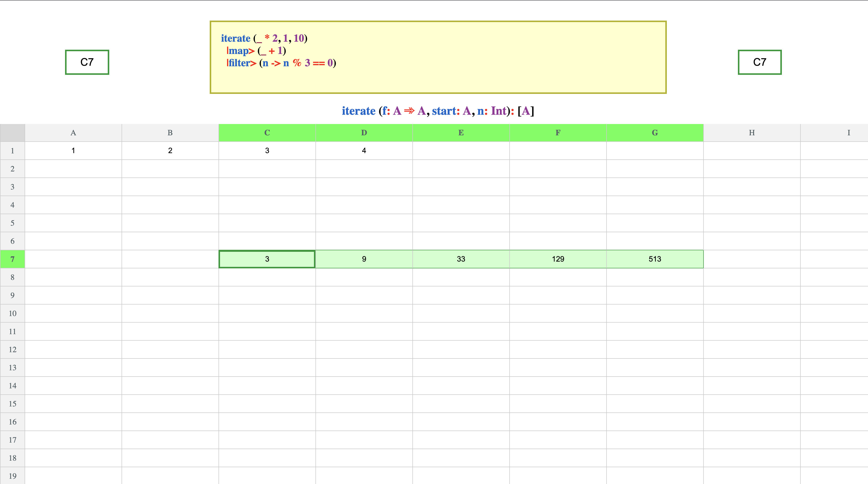868x484 pixels.
Task: Click the select-all corner of the grid
Action: (13, 133)
